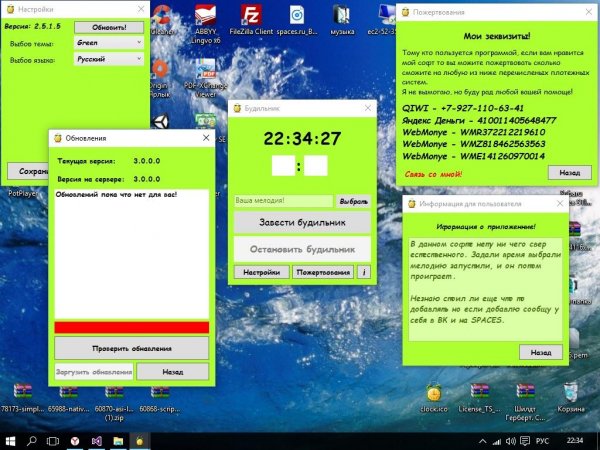This screenshot has width=600, height=450.
Task: Open the музыка desktop folder
Action: [x=343, y=18]
